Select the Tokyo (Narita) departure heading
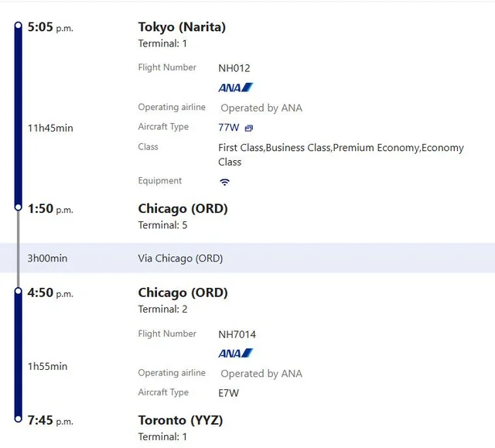 [182, 27]
